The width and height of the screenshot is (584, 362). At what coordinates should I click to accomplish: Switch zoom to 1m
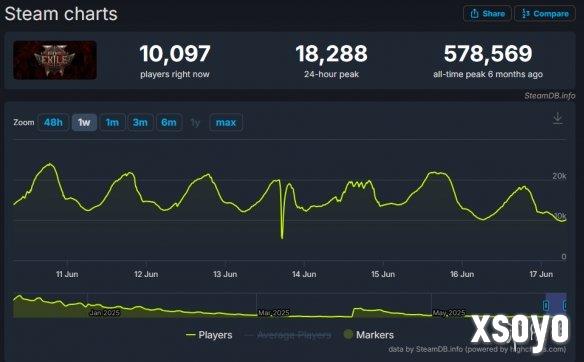tap(112, 122)
